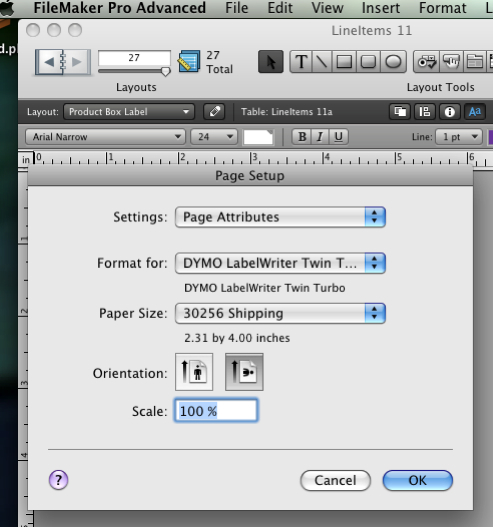Viewport: 493px width, 527px height.
Task: Toggle Underline text formatting
Action: coord(338,137)
